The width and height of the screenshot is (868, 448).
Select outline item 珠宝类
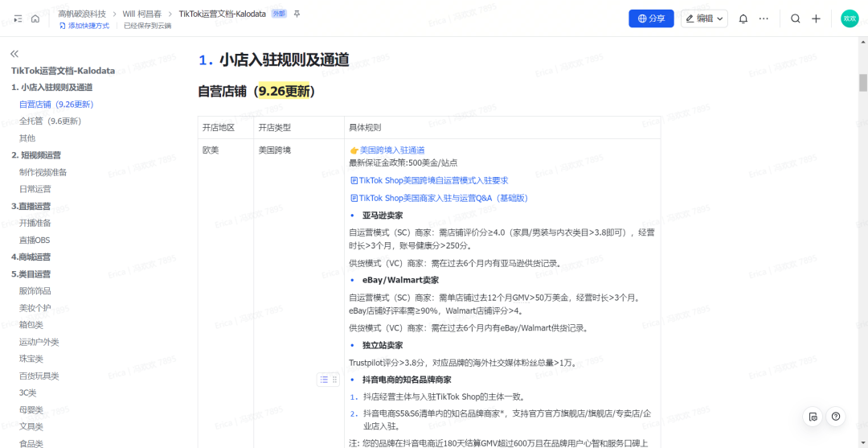(31, 359)
